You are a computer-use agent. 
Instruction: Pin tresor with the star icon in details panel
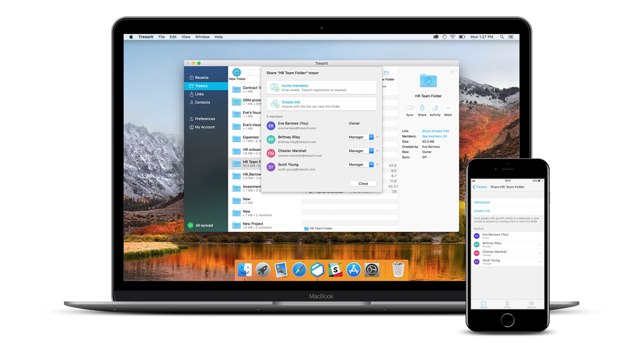pos(452,72)
